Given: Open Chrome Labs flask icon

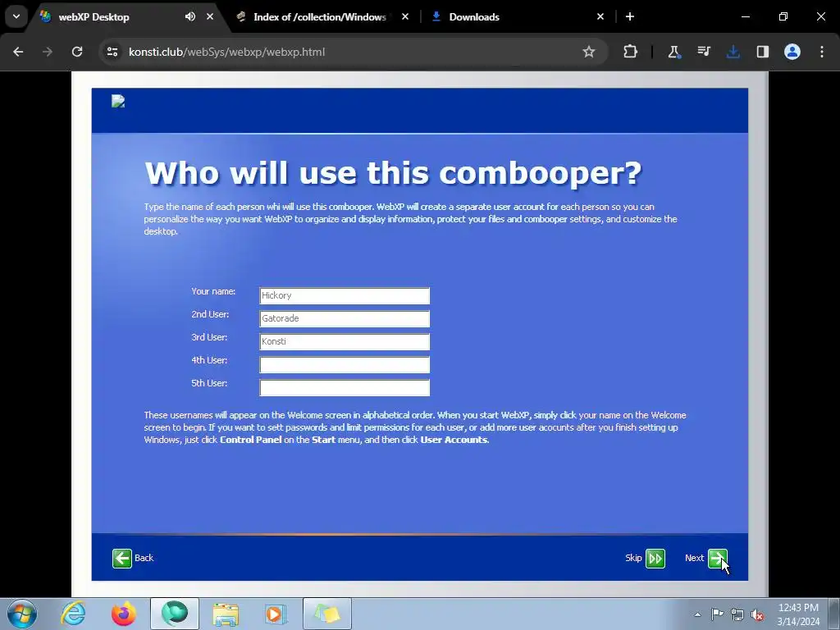Looking at the screenshot, I should coord(674,52).
